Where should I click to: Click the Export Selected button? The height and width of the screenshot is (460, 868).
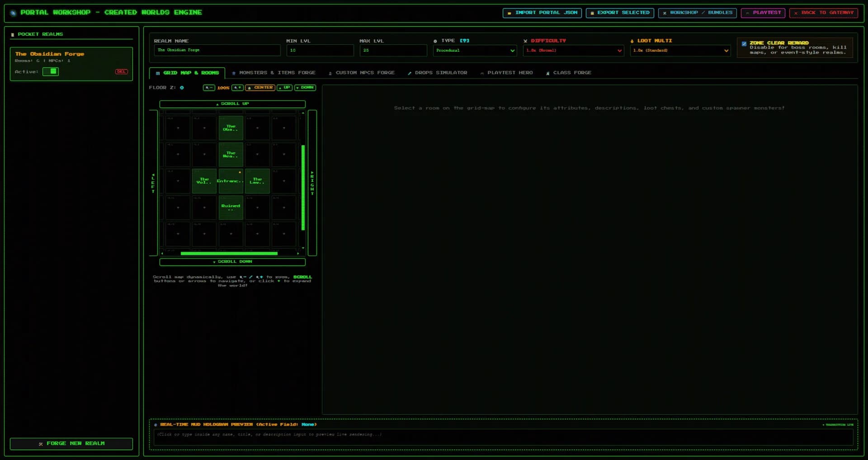point(619,13)
